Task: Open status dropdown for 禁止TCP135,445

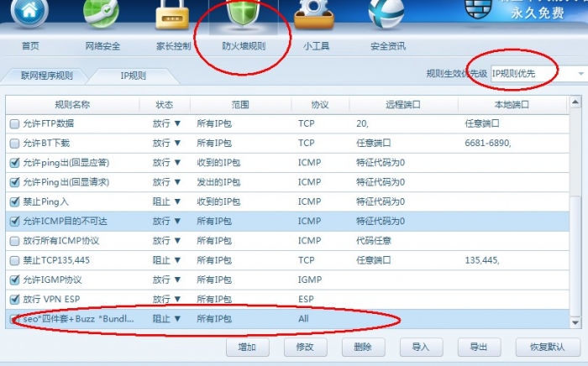Action: (x=177, y=260)
